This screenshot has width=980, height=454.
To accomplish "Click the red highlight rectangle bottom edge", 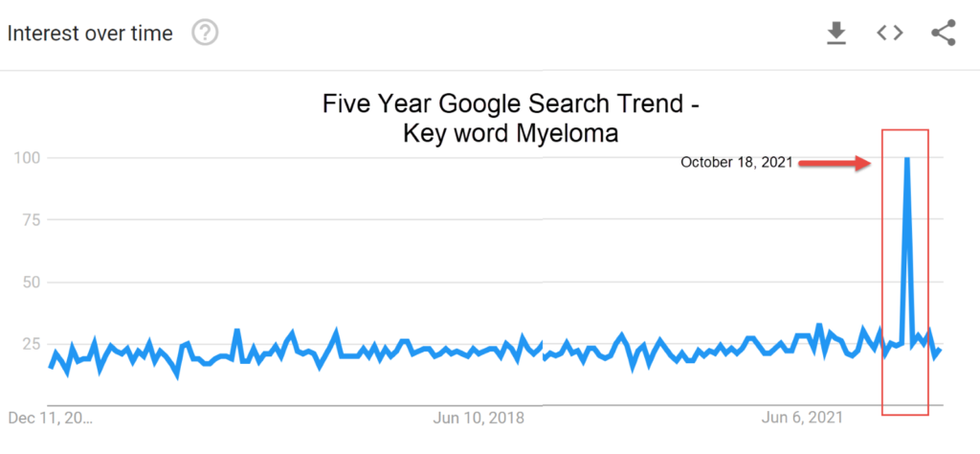I will [x=905, y=414].
